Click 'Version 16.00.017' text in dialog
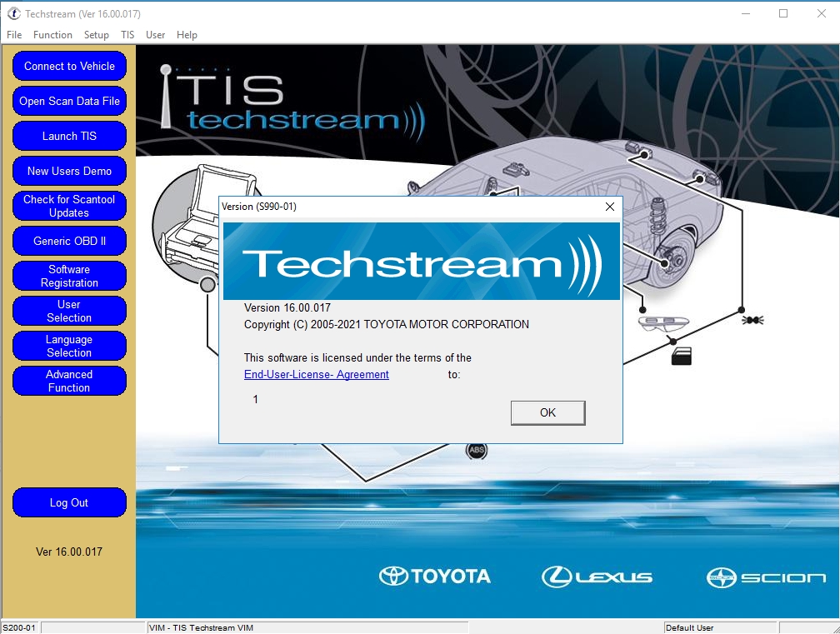The image size is (840, 634). (x=287, y=308)
